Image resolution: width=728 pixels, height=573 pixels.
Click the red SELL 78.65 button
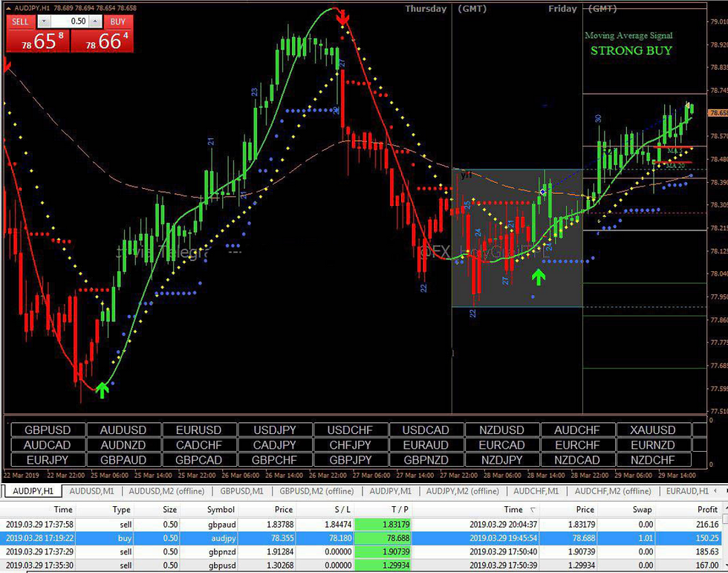point(38,41)
